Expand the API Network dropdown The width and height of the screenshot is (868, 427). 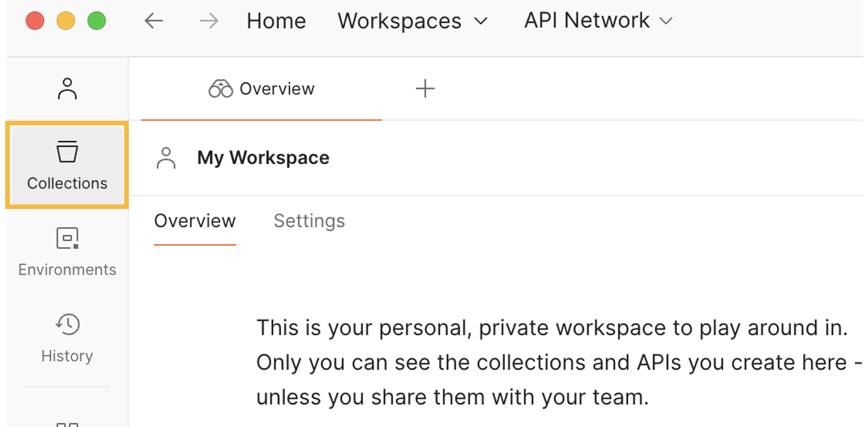tap(598, 21)
